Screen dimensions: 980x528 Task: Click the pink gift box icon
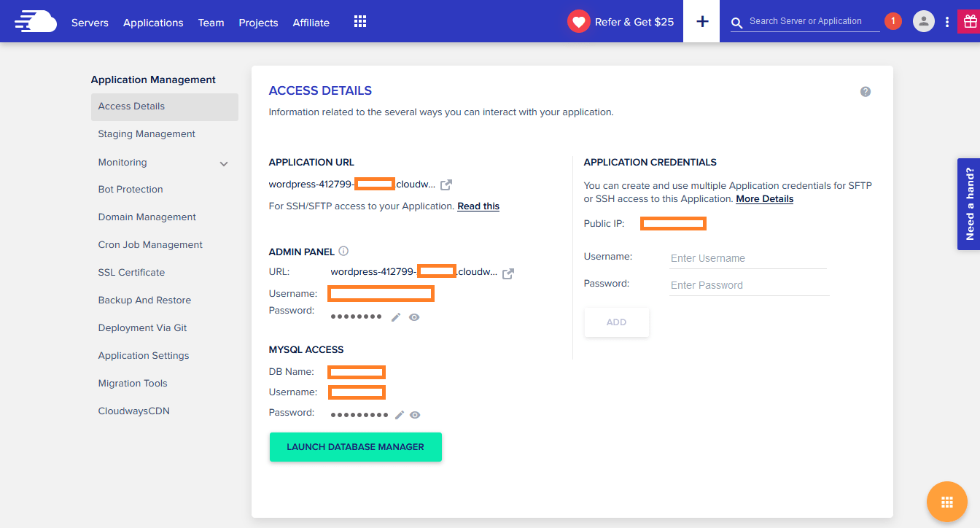(969, 21)
